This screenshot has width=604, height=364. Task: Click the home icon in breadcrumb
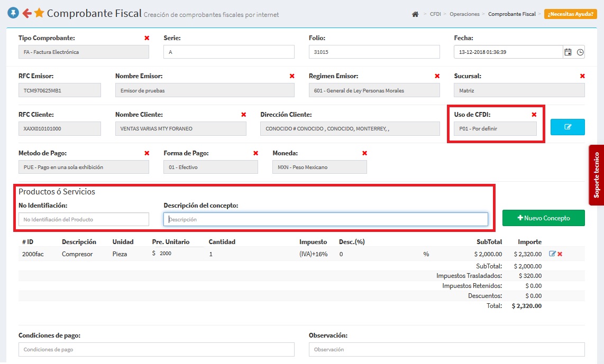pos(415,14)
